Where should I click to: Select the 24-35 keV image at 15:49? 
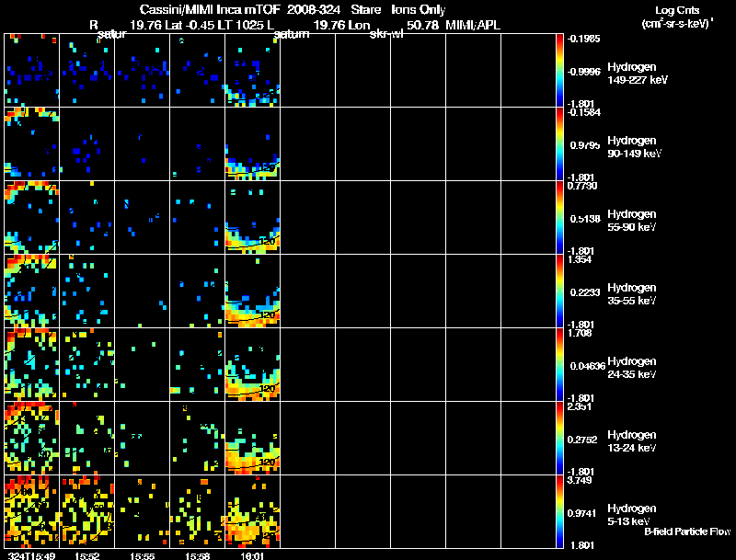[x=32, y=365]
